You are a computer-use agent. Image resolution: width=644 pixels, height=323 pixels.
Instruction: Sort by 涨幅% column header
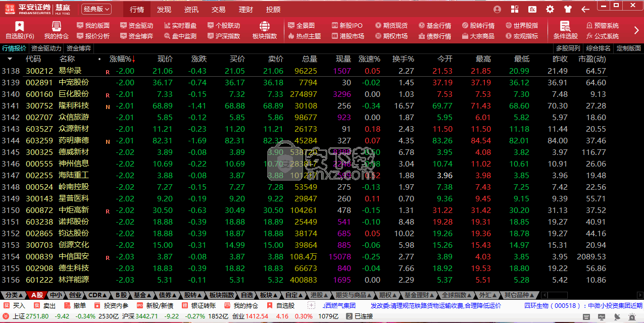point(122,59)
